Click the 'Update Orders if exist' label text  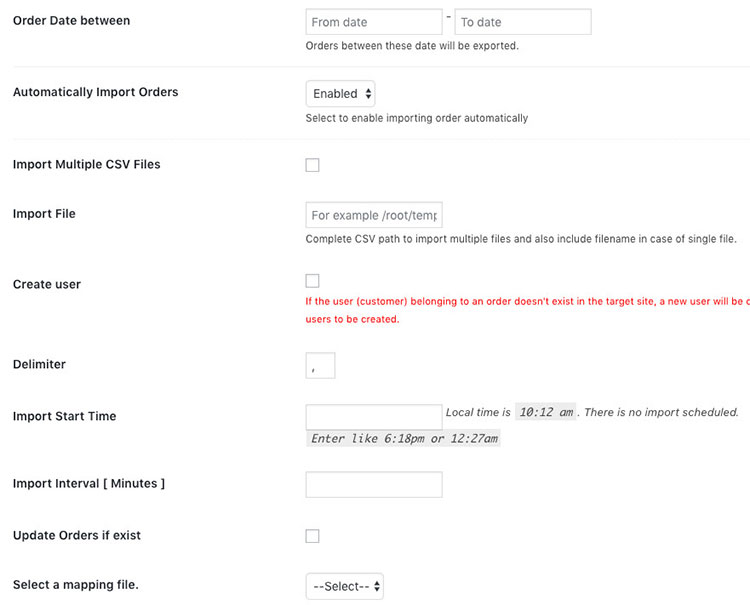77,535
